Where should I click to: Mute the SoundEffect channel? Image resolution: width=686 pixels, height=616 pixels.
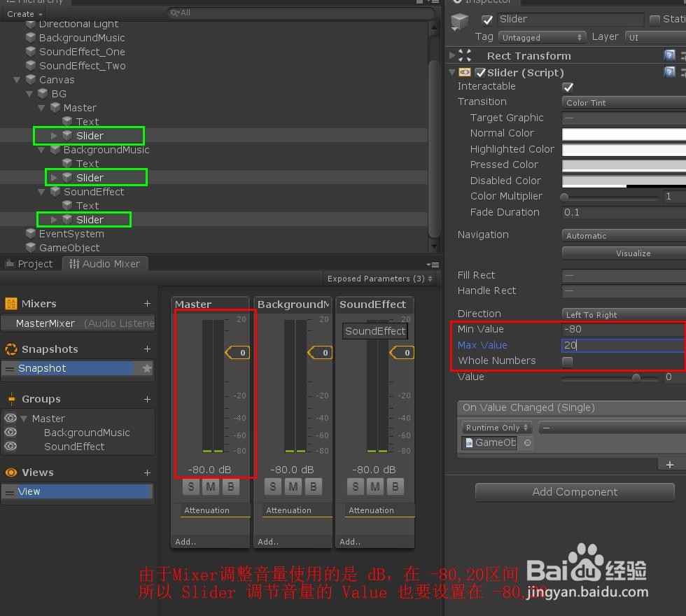pyautogui.click(x=375, y=486)
